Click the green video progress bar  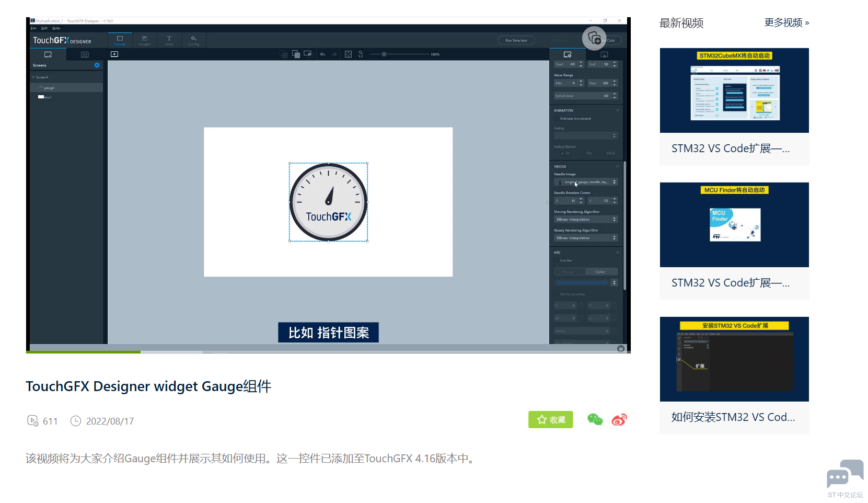[83, 352]
